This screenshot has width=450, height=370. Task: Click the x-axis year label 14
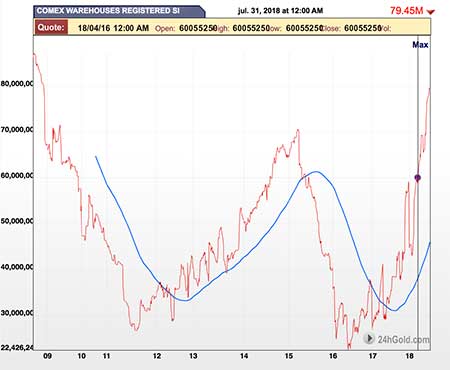coord(244,356)
